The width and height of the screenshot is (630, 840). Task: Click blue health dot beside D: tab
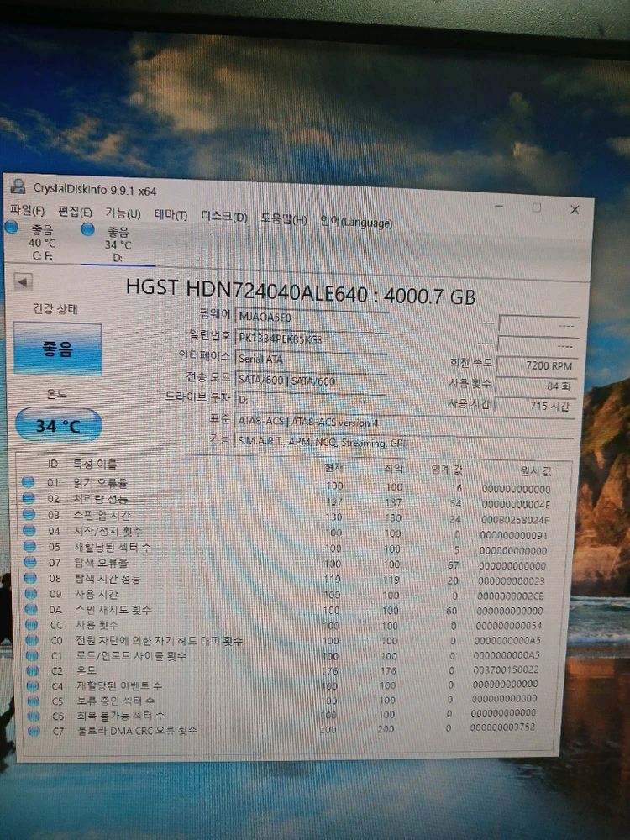click(88, 229)
